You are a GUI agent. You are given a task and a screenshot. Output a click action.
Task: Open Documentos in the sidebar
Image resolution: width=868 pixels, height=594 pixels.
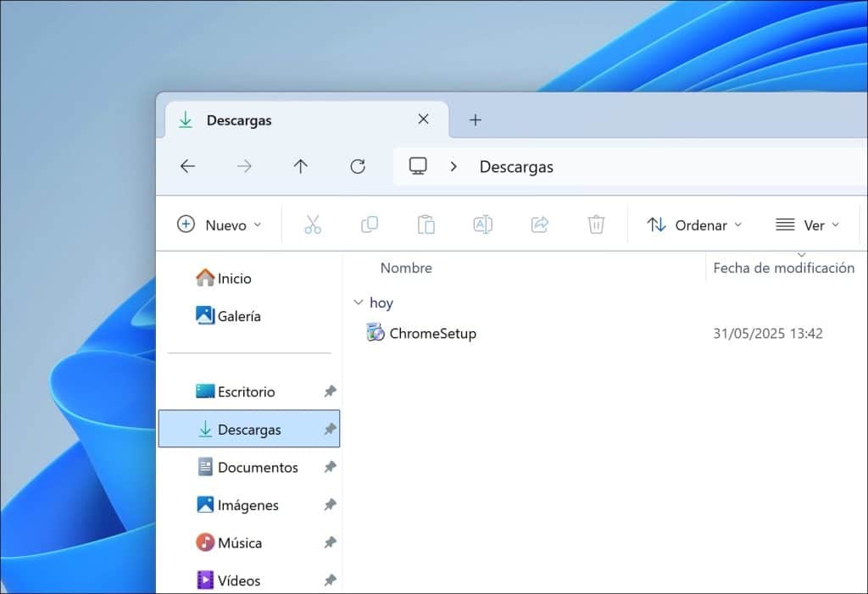tap(248, 467)
